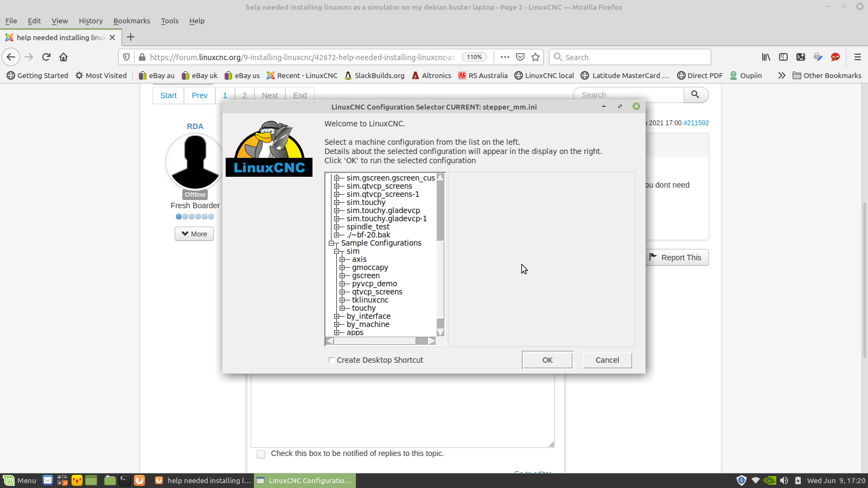This screenshot has height=488, width=868.
Task: Click the forum Search text box
Action: point(628,95)
